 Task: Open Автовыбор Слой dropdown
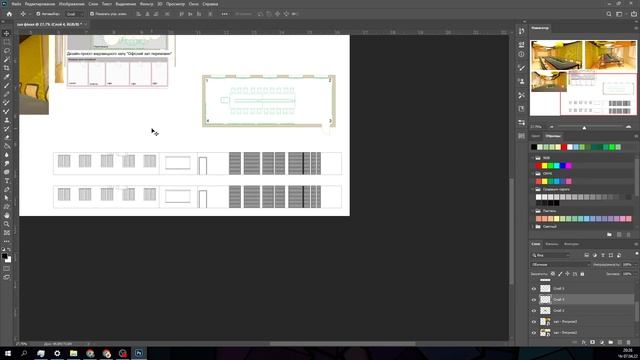(x=75, y=14)
